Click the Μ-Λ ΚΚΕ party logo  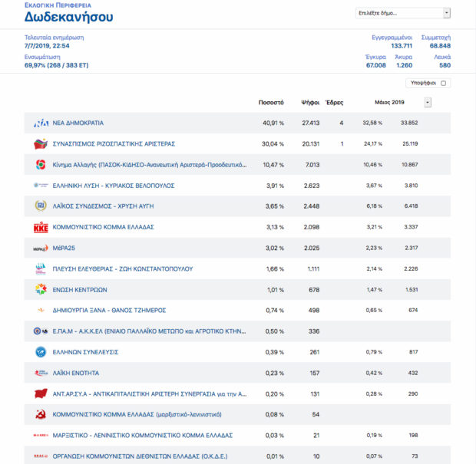pyautogui.click(x=41, y=436)
